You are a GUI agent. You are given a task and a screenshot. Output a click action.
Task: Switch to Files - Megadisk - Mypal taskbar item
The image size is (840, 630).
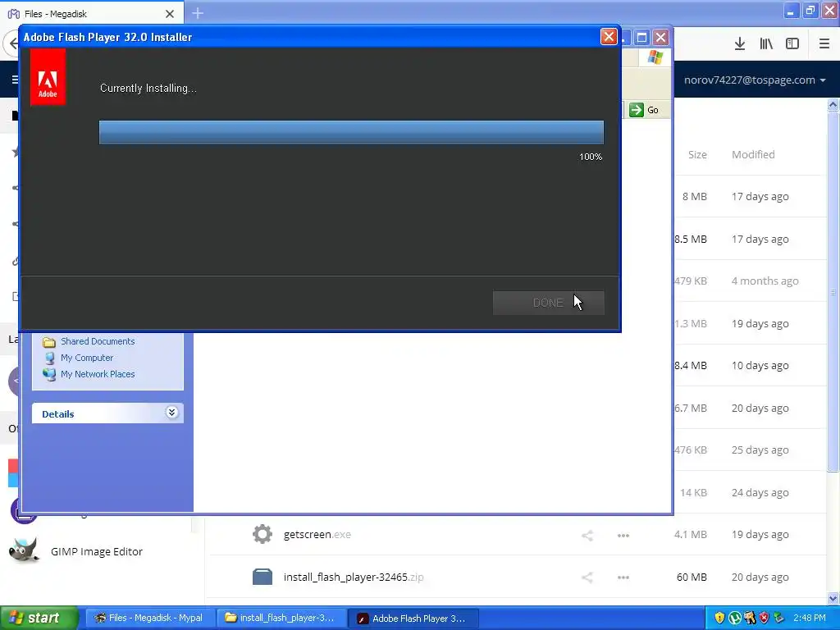pyautogui.click(x=150, y=618)
